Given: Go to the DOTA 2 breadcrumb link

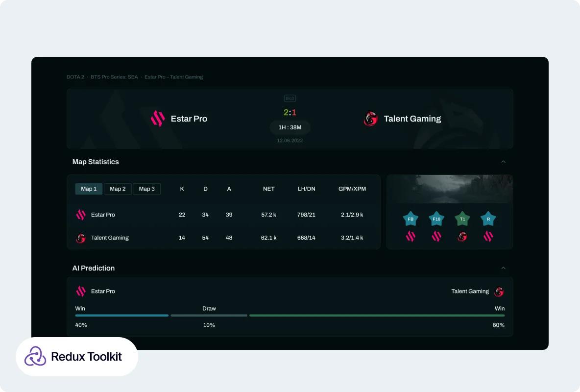Looking at the screenshot, I should [75, 77].
